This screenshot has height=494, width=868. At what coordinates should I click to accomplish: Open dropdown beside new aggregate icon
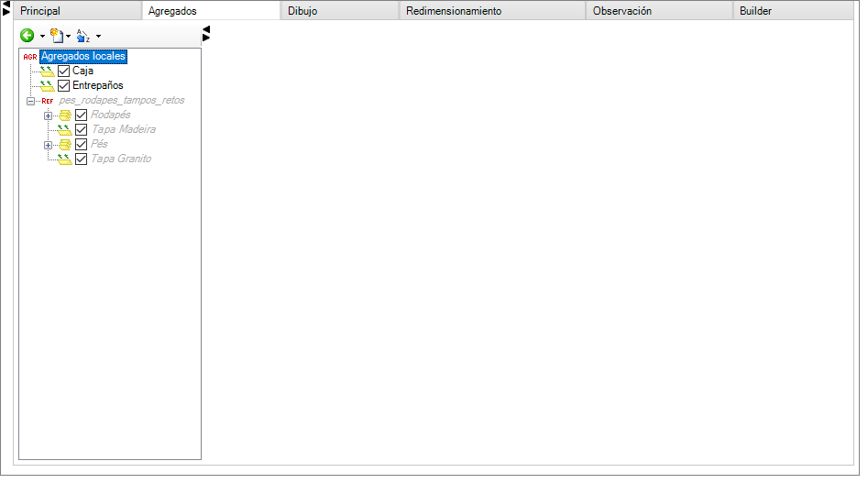(68, 37)
